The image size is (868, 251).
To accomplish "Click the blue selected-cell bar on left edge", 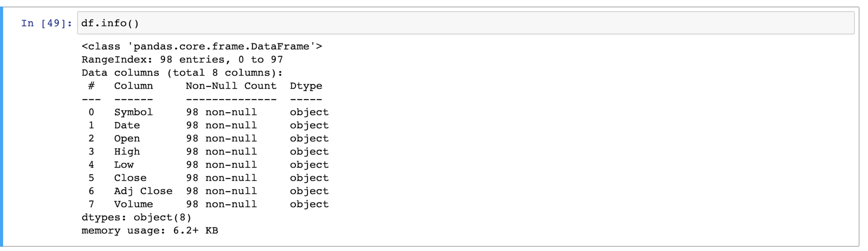I will click(2, 126).
